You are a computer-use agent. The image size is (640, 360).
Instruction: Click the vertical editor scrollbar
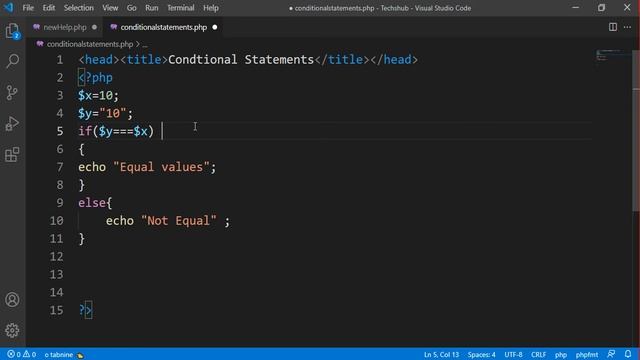(636, 131)
